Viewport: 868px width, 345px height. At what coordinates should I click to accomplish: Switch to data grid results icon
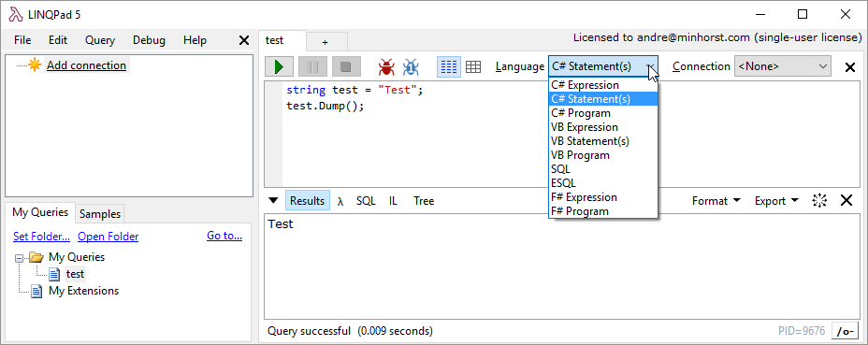click(472, 67)
